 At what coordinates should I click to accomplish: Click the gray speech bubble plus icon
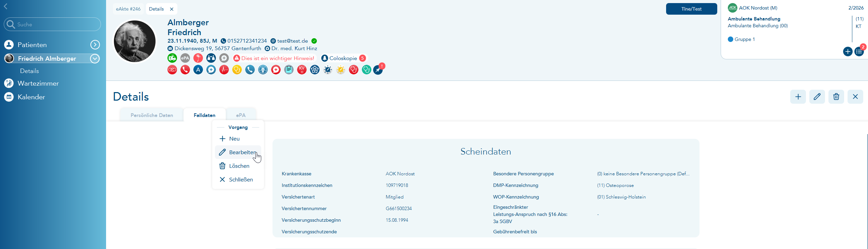coord(224,58)
